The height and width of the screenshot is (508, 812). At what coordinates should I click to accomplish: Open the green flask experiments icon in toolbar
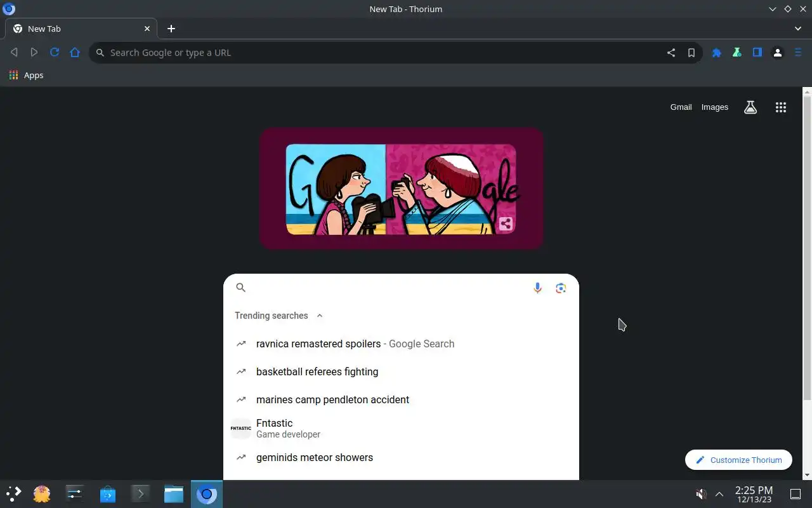pos(737,53)
